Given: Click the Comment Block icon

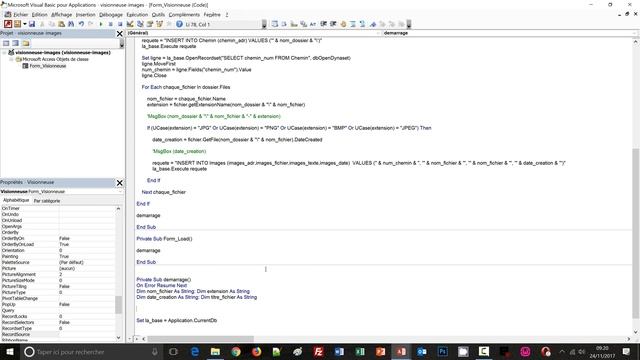Looking at the screenshot, I should 353,24.
